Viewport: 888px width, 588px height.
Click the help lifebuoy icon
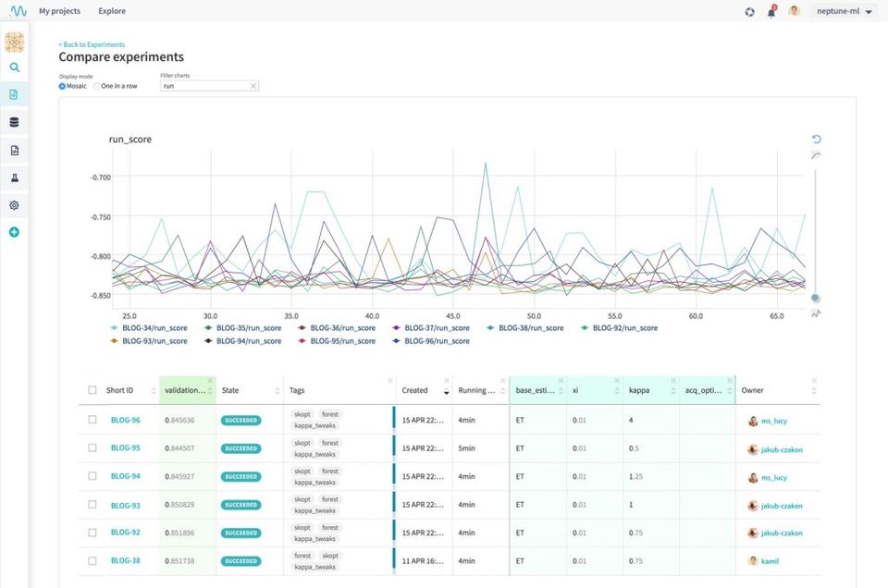(749, 12)
